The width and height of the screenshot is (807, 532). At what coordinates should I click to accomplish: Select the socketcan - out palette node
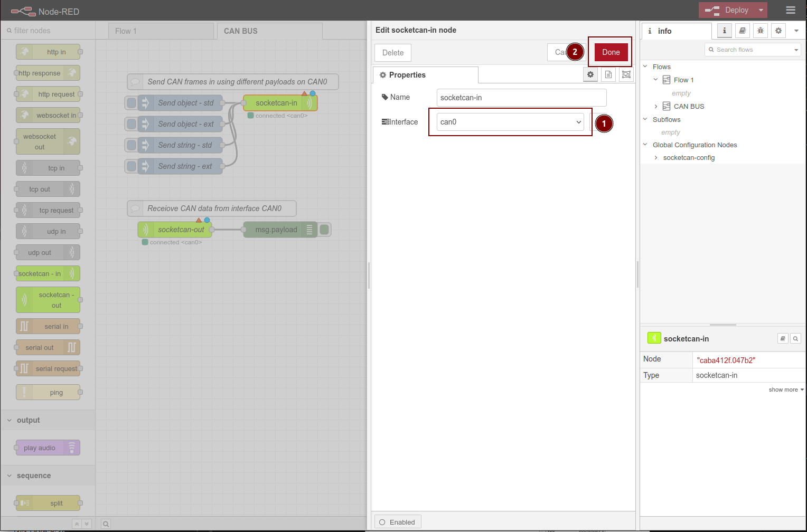(x=48, y=300)
